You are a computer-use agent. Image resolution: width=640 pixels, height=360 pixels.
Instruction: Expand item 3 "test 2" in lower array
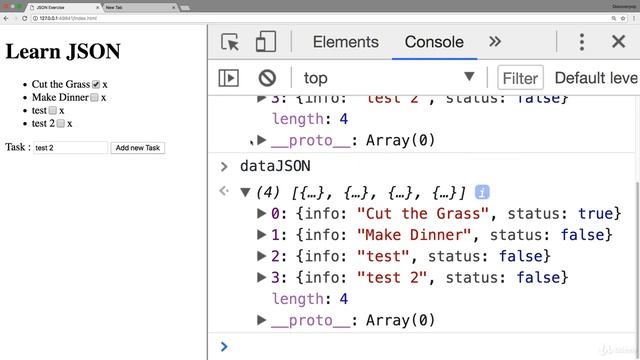click(261, 277)
